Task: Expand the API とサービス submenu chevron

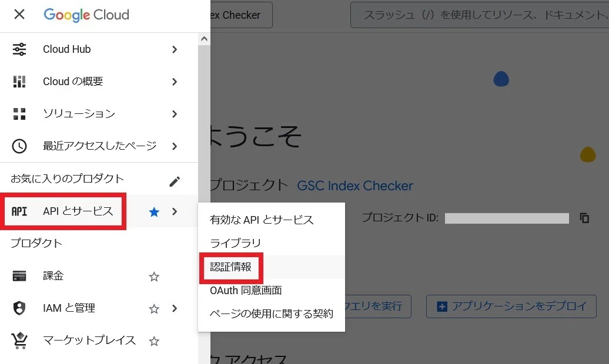Action: point(175,211)
